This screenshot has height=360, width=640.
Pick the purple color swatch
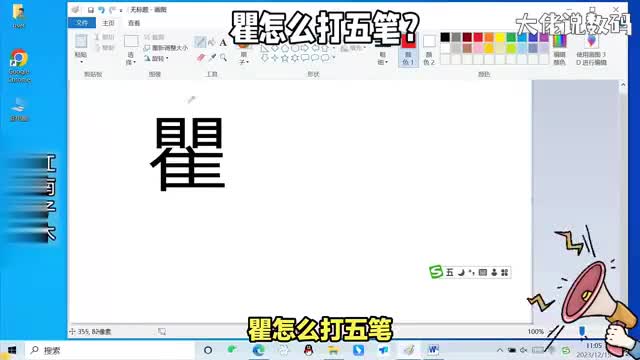[x=544, y=38]
